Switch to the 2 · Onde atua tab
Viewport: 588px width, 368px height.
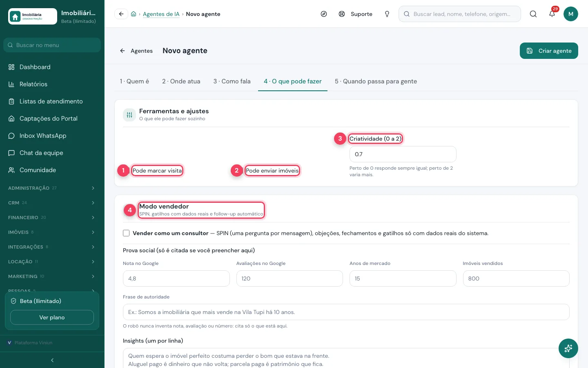pos(181,81)
